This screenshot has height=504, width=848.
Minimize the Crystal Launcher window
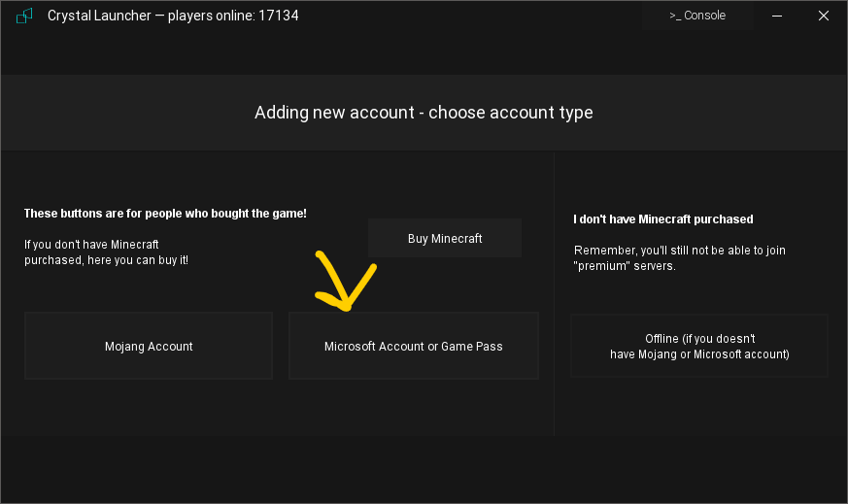click(778, 16)
